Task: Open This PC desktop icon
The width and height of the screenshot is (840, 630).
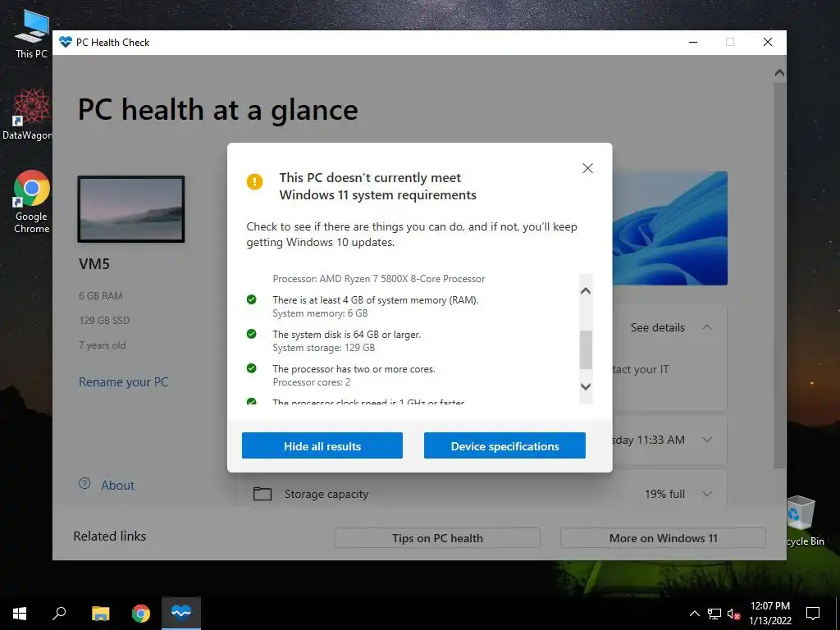Action: tap(31, 34)
